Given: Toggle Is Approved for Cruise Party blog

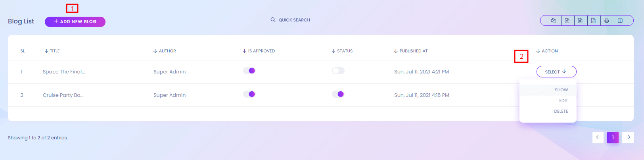Looking at the screenshot, I should 249,94.
